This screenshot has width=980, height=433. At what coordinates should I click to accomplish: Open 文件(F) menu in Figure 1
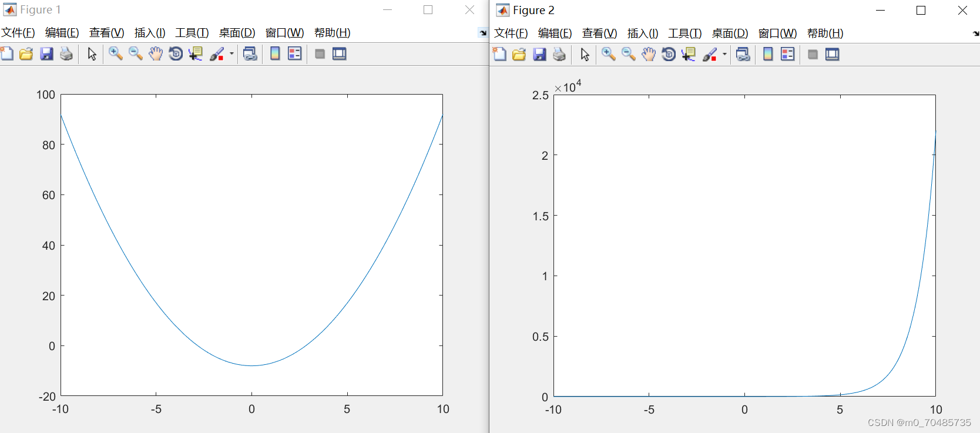pyautogui.click(x=18, y=33)
